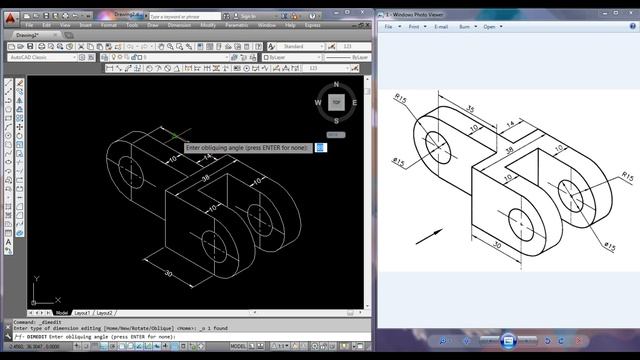Click the Save icon in Standard toolbar
640x360 pixels.
point(30,47)
